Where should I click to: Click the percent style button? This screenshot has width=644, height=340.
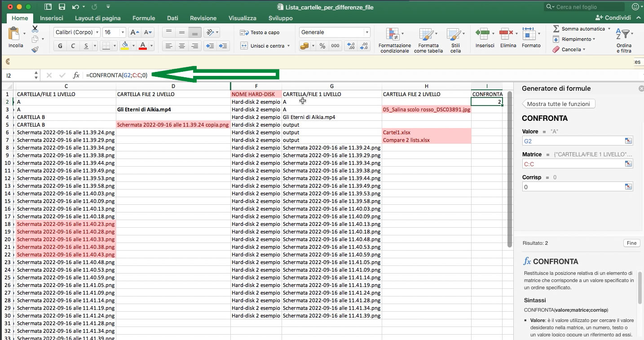(x=322, y=46)
